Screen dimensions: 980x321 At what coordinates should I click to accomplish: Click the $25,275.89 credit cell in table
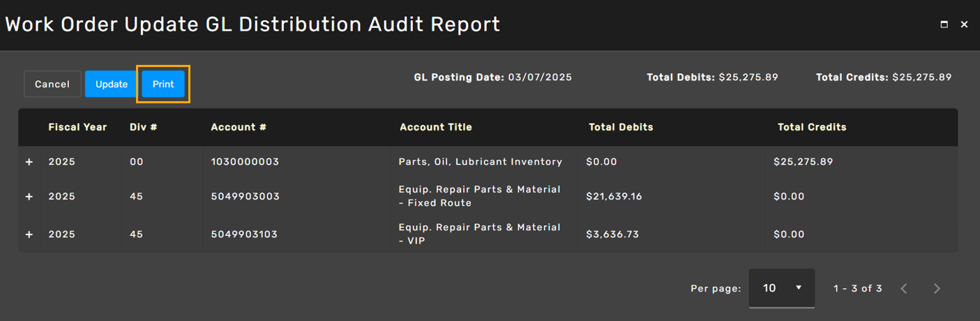pyautogui.click(x=803, y=162)
